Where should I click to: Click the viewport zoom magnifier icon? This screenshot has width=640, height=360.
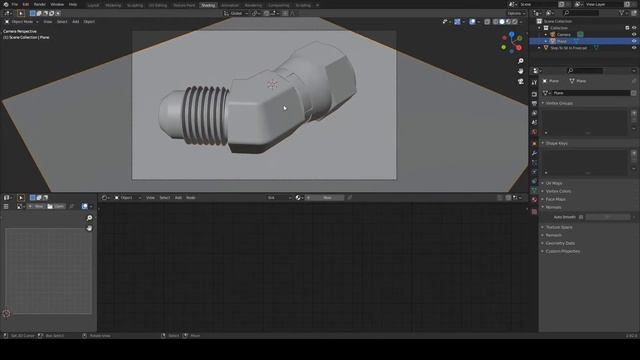pyautogui.click(x=520, y=61)
